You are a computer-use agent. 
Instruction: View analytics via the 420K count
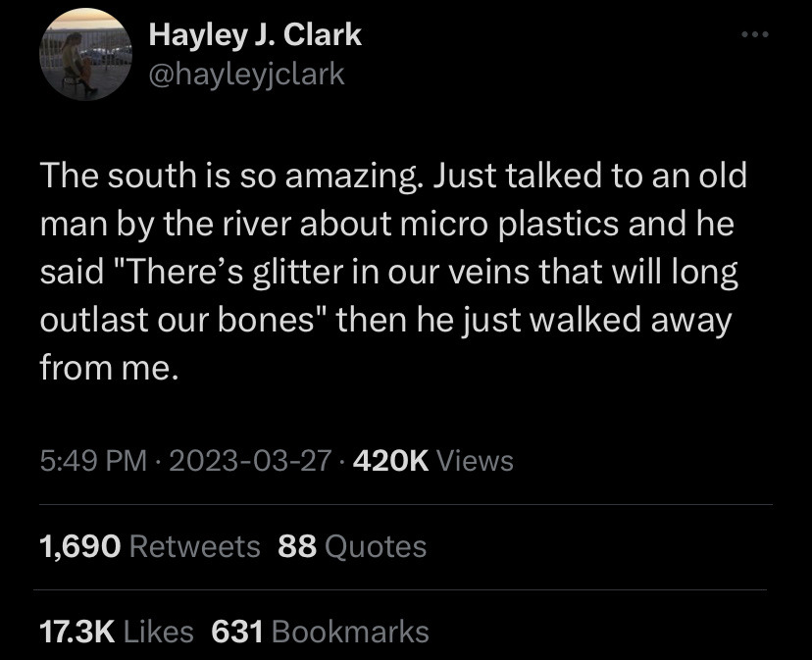click(x=391, y=460)
